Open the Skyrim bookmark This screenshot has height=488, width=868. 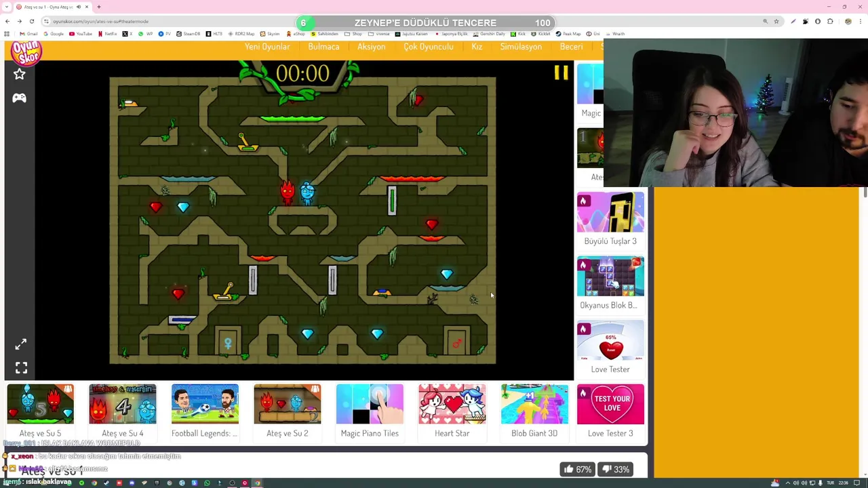point(270,34)
